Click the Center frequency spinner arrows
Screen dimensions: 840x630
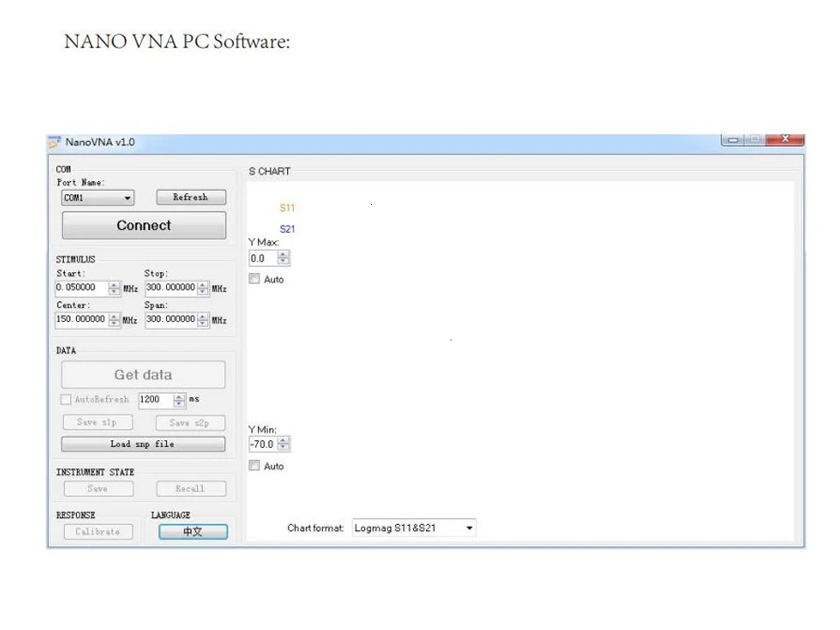(114, 320)
